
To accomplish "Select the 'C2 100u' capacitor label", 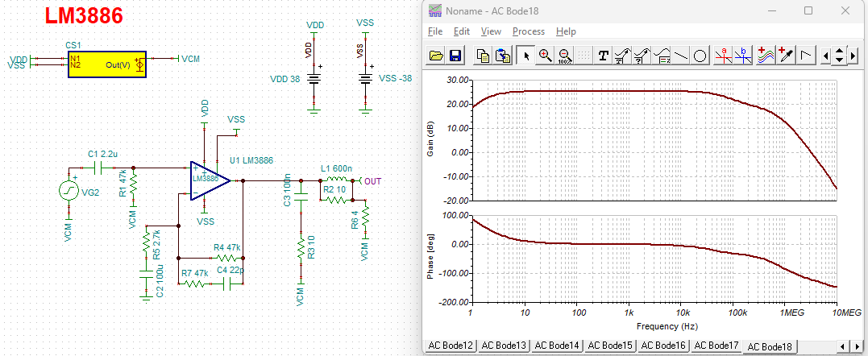I will (x=160, y=279).
